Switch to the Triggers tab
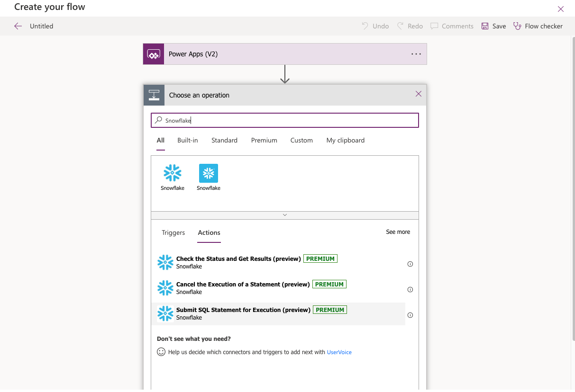The width and height of the screenshot is (575, 392). 173,232
